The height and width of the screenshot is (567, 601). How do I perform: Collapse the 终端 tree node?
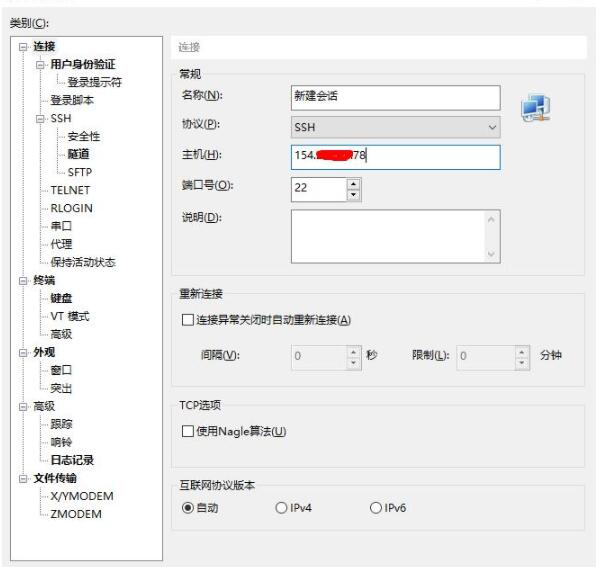pyautogui.click(x=23, y=281)
